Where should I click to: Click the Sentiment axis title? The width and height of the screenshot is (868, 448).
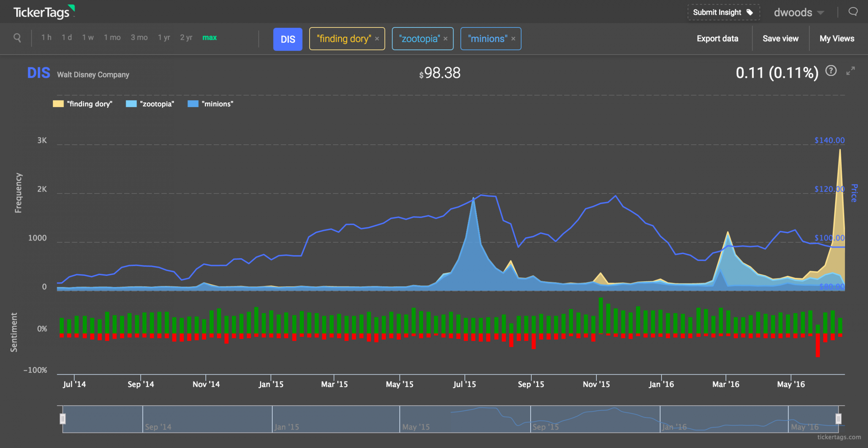tap(14, 332)
